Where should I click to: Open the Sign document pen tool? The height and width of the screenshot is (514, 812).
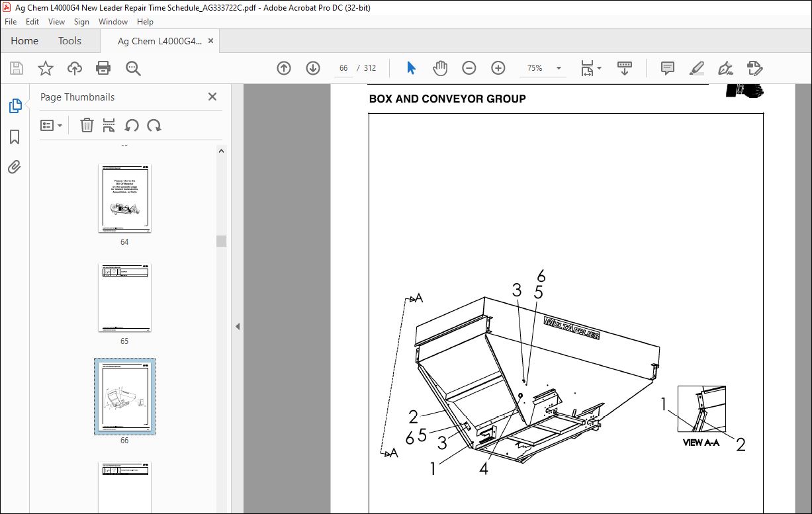pyautogui.click(x=726, y=68)
